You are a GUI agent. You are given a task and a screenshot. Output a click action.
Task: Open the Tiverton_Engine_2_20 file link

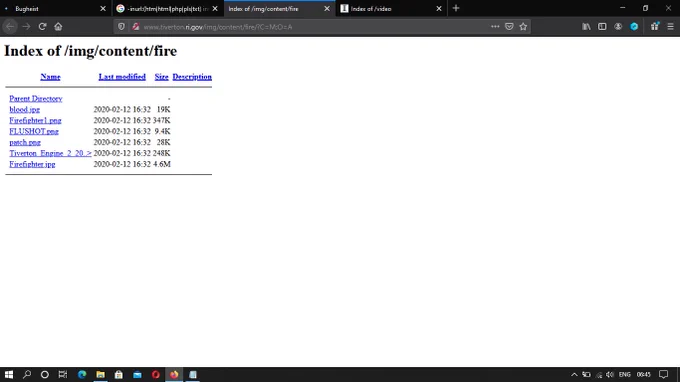(x=50, y=153)
